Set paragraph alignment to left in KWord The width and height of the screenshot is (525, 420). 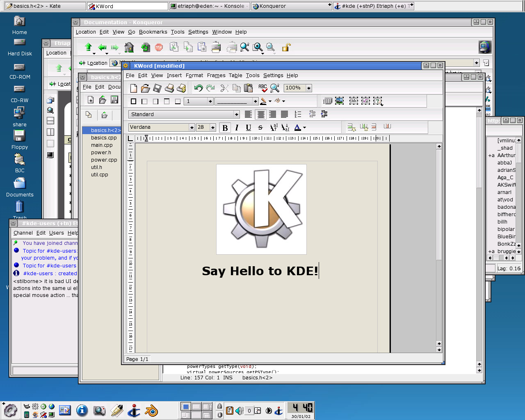pyautogui.click(x=248, y=114)
